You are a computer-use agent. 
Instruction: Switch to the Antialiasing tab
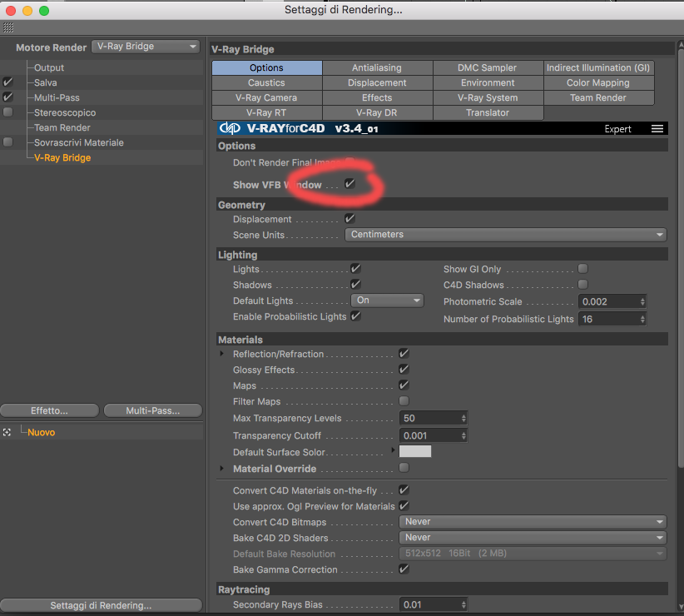[x=377, y=67]
